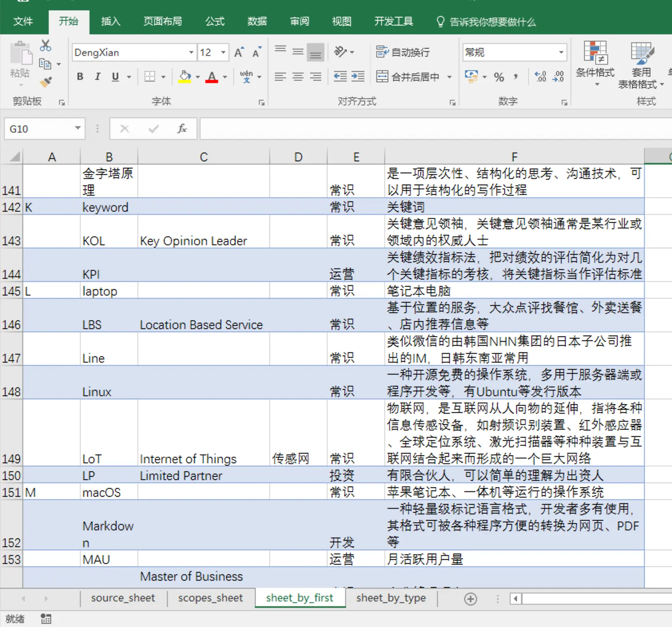Click into the formula bar
Image resolution: width=672 pixels, height=627 pixels.
435,129
